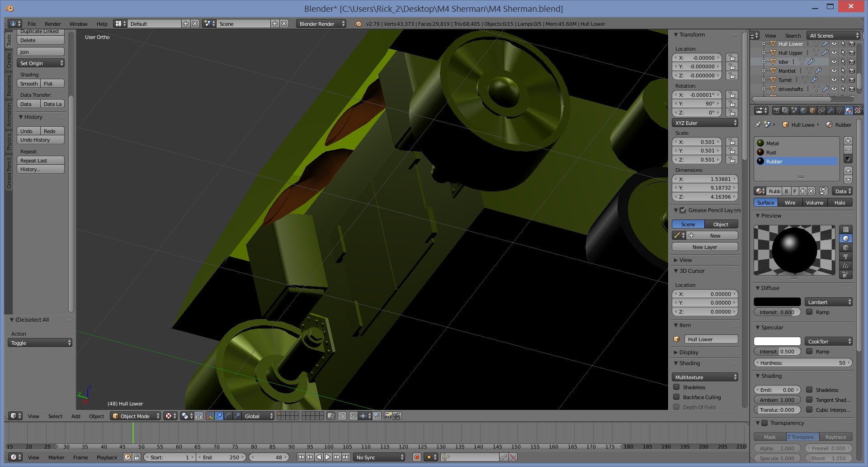Jump to last frame in timeline
Screen dimensions: 868x467
(346, 457)
